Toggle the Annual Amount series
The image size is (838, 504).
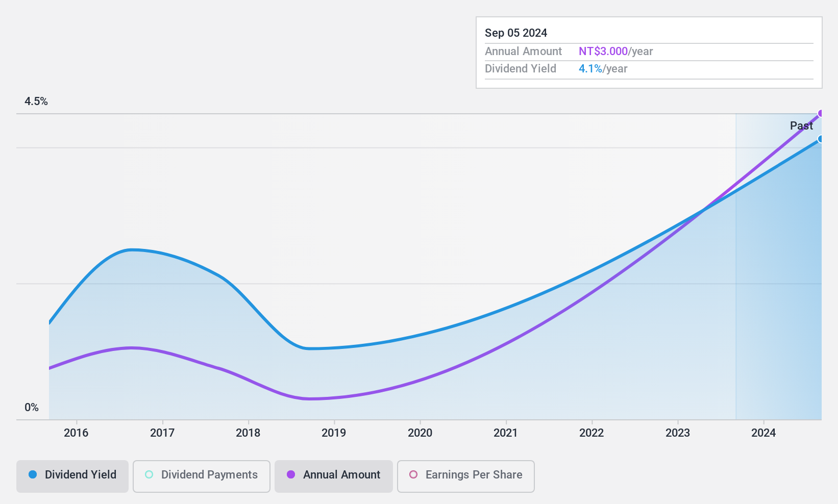tap(334, 476)
